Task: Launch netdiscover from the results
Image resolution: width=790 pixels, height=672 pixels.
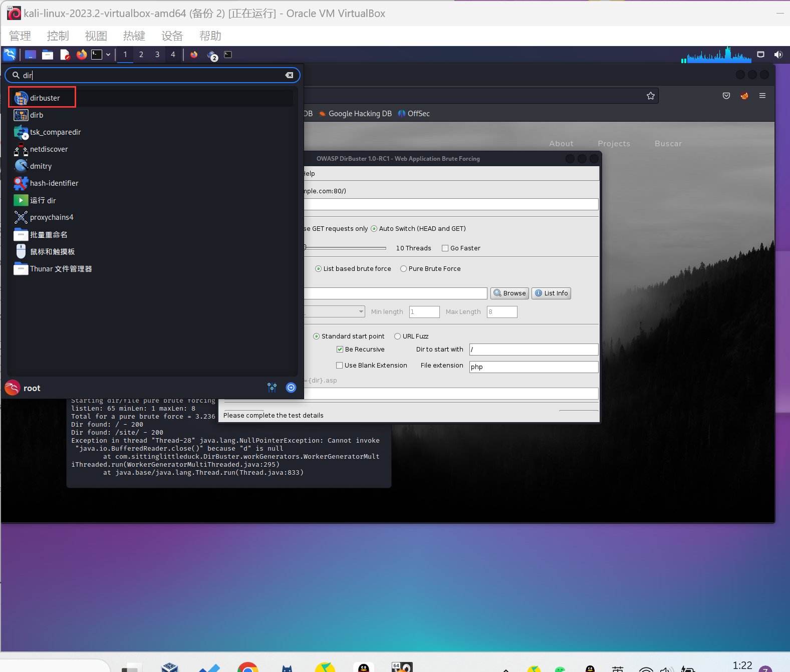Action: pos(153,149)
